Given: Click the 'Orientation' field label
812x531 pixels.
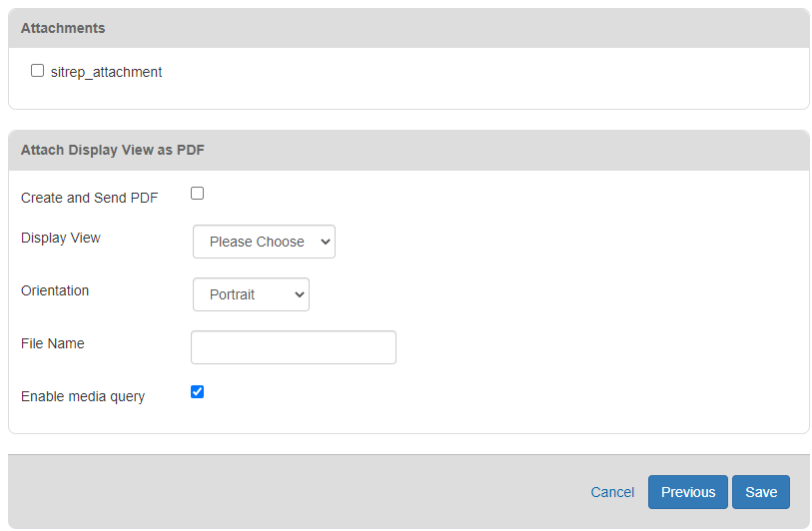Looking at the screenshot, I should [55, 290].
